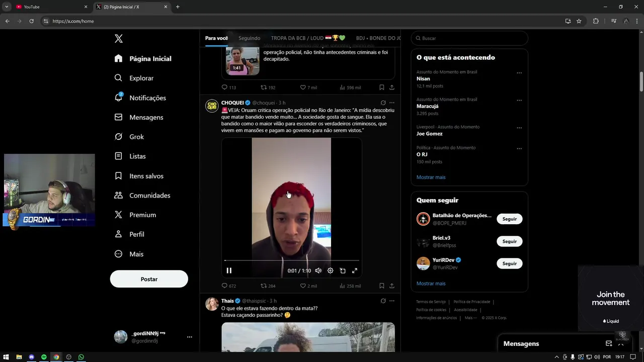Open more options on CHOQUEI post
This screenshot has height=362, width=644.
pyautogui.click(x=392, y=103)
